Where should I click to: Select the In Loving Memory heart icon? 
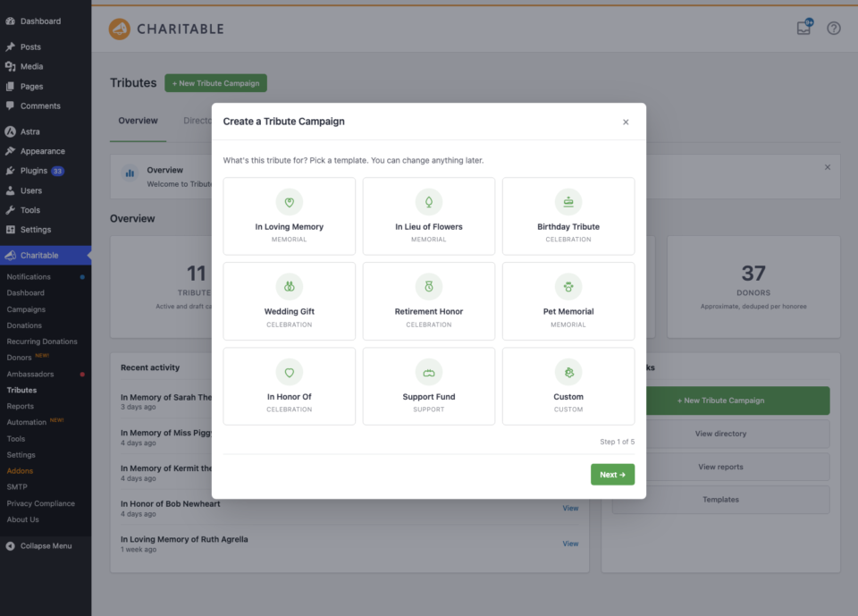pyautogui.click(x=289, y=202)
